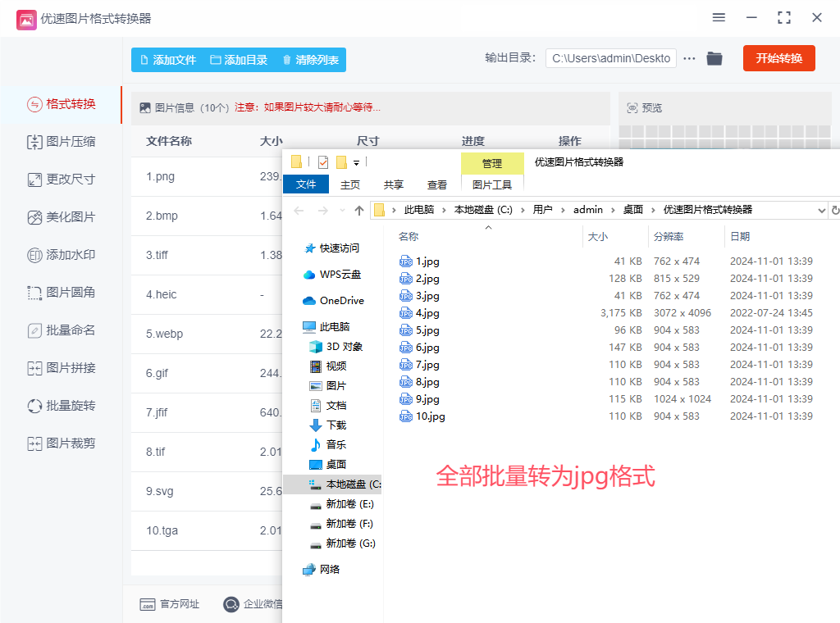The height and width of the screenshot is (623, 840).
Task: Click the Explorer up-directory arrow
Action: click(359, 211)
